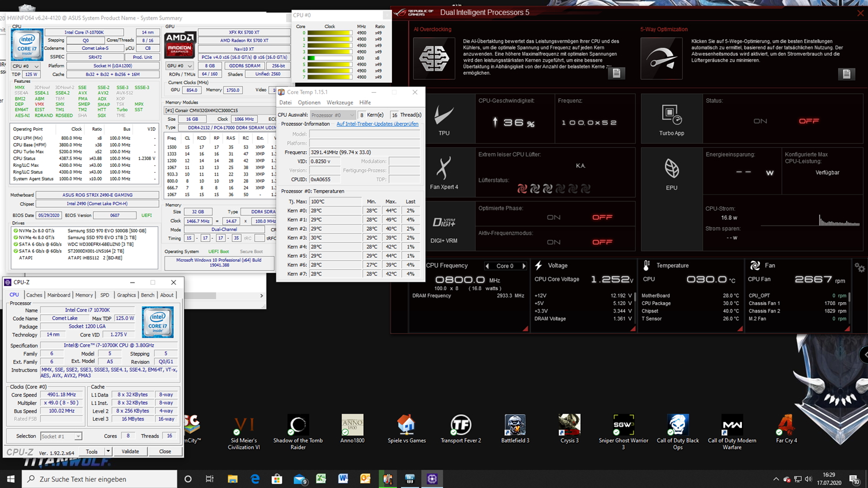
Task: Open Core Temp Optionen menu
Action: pos(309,102)
